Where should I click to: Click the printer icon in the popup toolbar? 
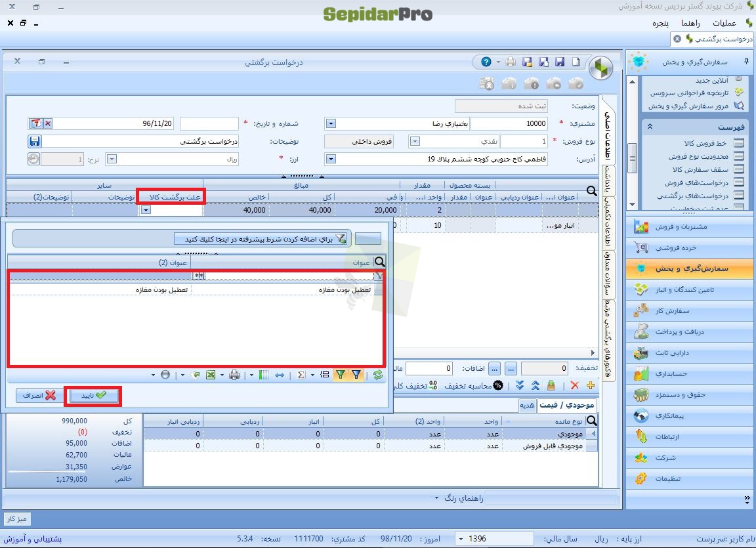[234, 375]
